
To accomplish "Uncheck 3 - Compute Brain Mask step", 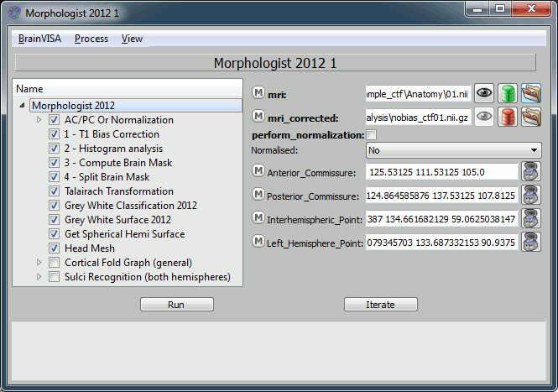I will tap(54, 162).
